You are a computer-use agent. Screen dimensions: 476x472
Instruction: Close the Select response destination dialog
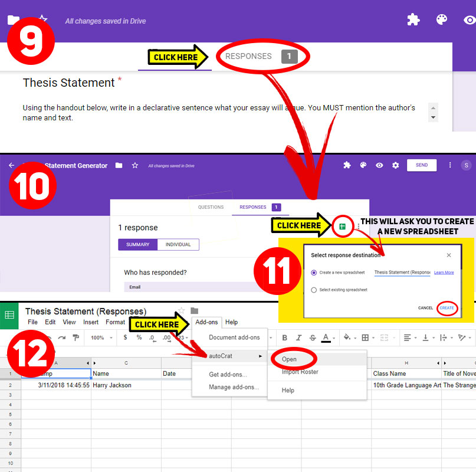click(x=449, y=255)
